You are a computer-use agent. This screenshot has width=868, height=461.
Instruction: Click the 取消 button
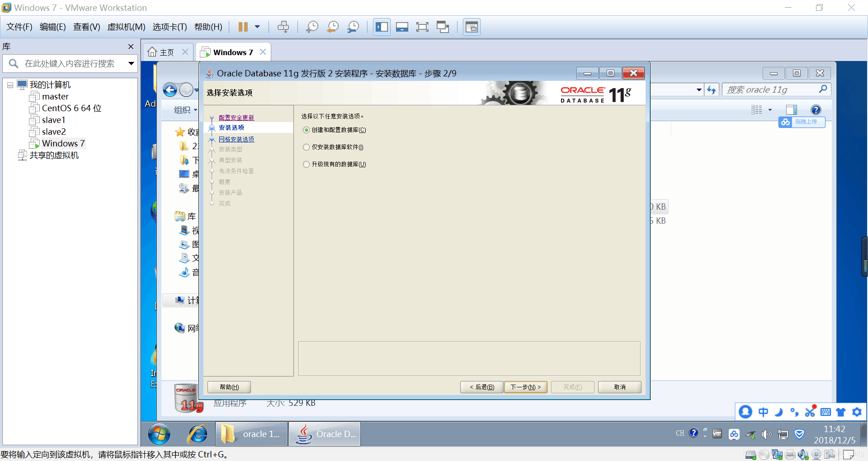[x=620, y=387]
